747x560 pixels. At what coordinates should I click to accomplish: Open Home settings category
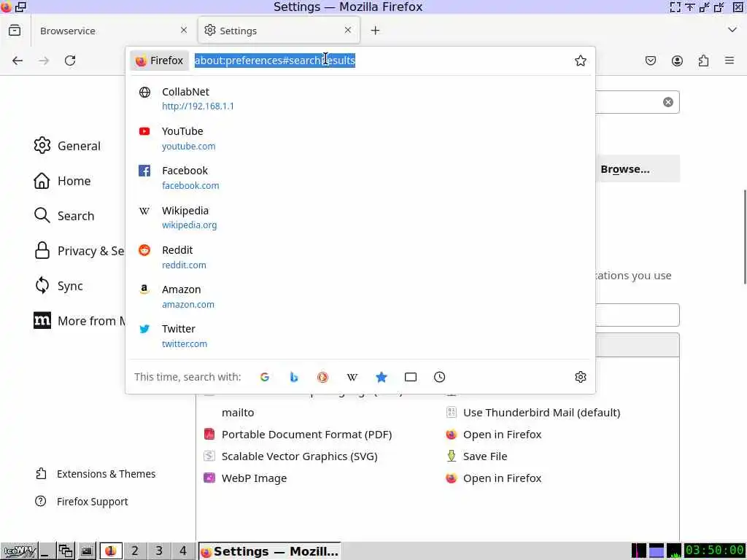point(62,181)
